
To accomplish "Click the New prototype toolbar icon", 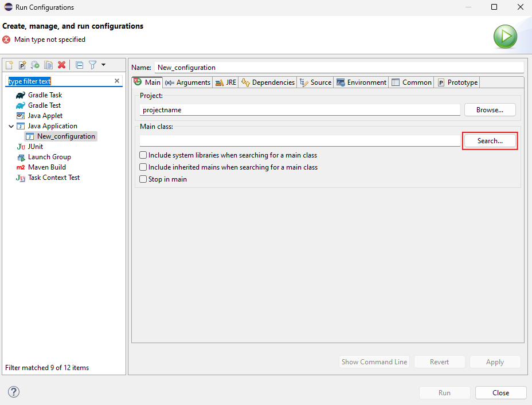I will pos(22,65).
